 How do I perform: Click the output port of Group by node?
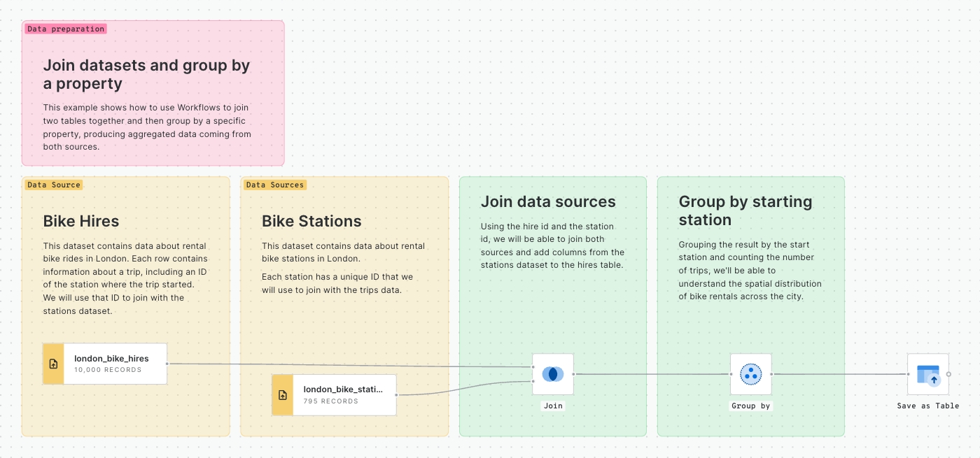point(771,374)
